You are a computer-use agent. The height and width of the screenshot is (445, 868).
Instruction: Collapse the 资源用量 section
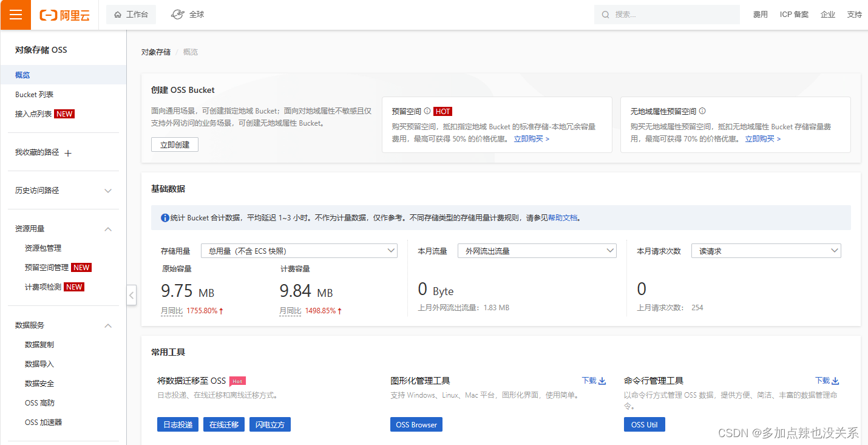108,229
